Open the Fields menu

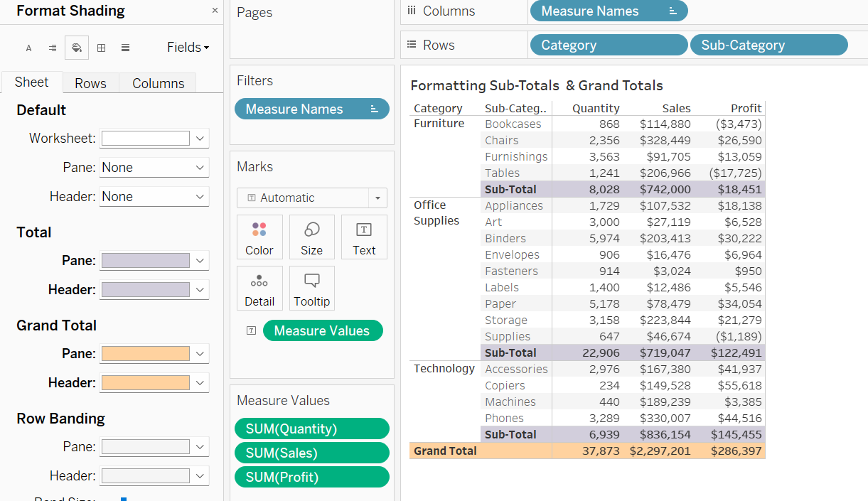(x=187, y=47)
